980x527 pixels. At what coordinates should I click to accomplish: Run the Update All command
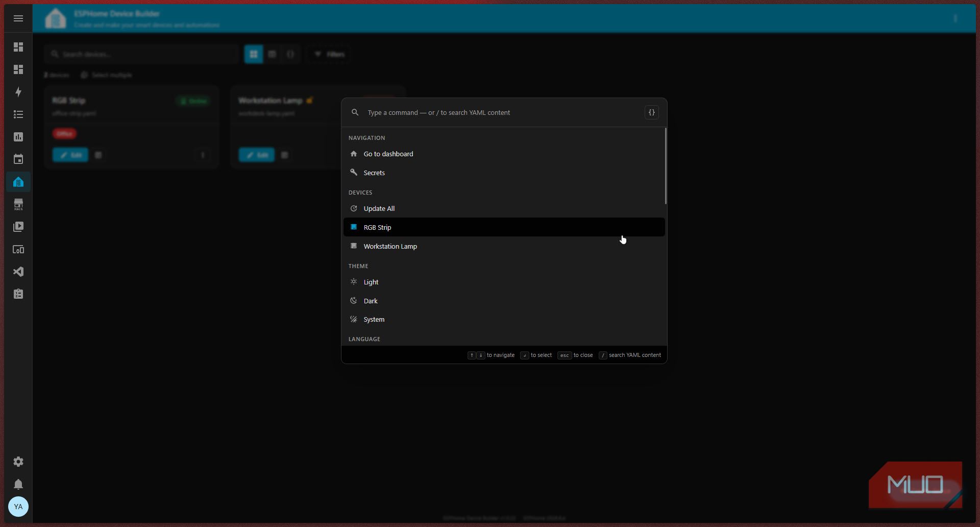coord(504,208)
